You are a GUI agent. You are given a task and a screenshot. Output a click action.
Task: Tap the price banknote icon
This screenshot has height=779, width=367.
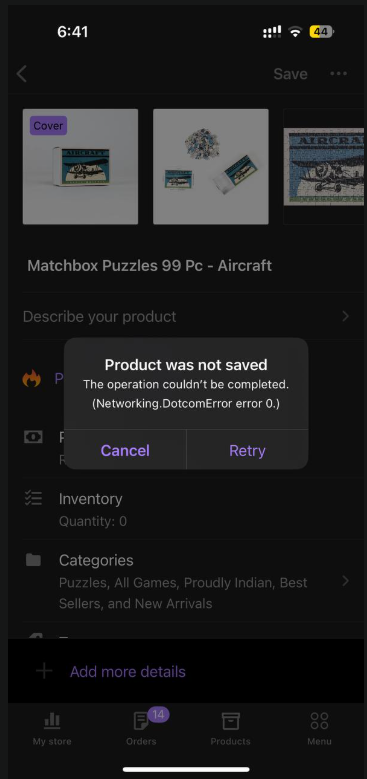[x=33, y=437]
